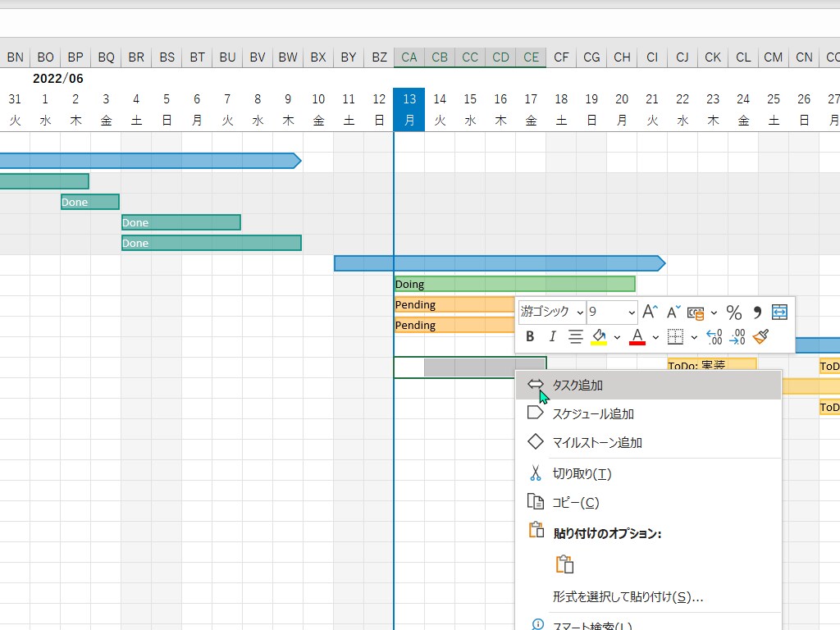The image size is (840, 630).
Task: Expand border style options arrow
Action: click(694, 337)
